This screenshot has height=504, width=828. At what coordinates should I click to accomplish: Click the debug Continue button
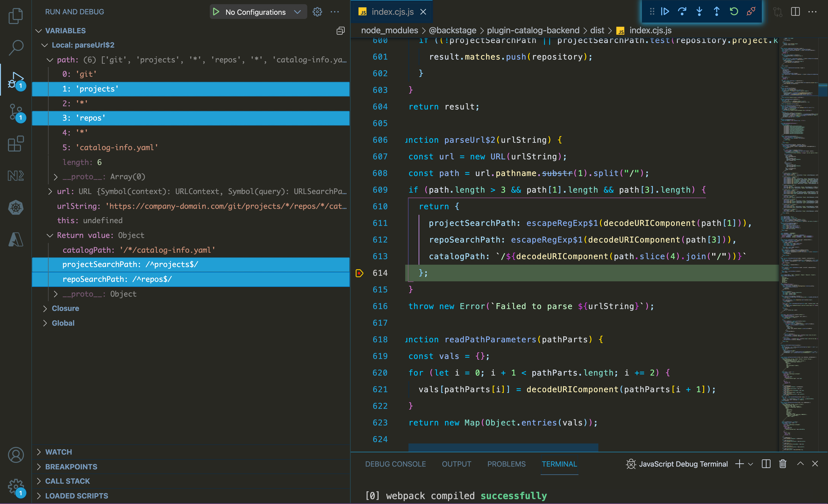[x=665, y=12]
